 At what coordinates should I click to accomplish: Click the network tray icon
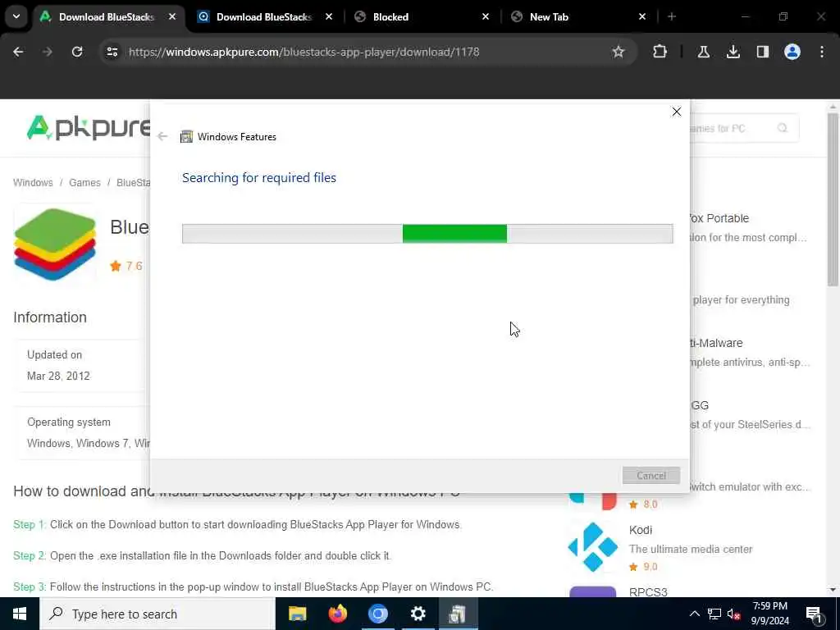point(714,614)
